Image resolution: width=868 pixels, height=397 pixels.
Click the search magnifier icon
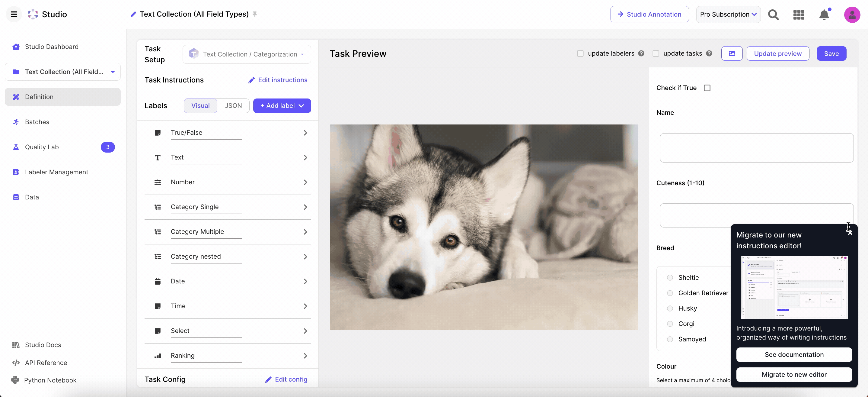[773, 15]
